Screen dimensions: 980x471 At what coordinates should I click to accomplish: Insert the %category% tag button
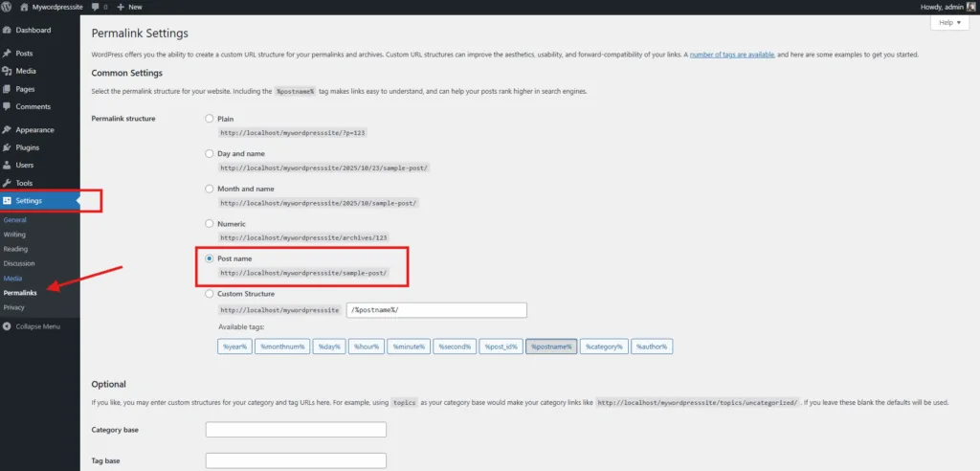[603, 347]
